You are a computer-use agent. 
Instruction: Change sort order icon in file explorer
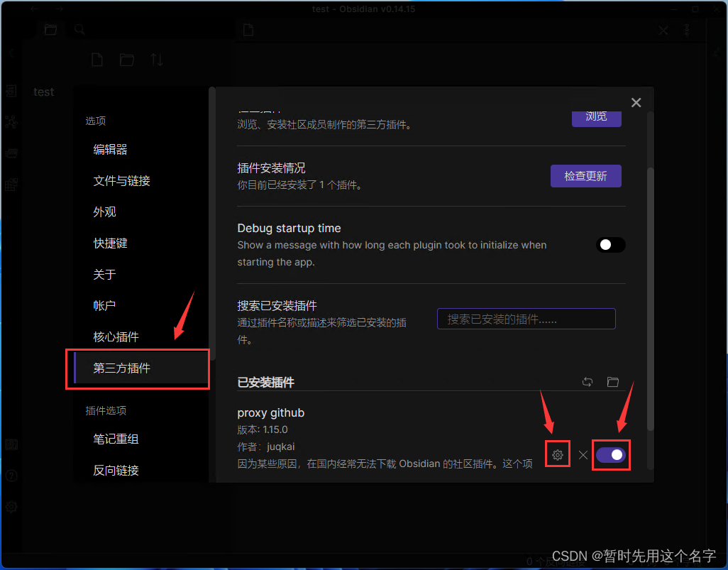coord(157,60)
